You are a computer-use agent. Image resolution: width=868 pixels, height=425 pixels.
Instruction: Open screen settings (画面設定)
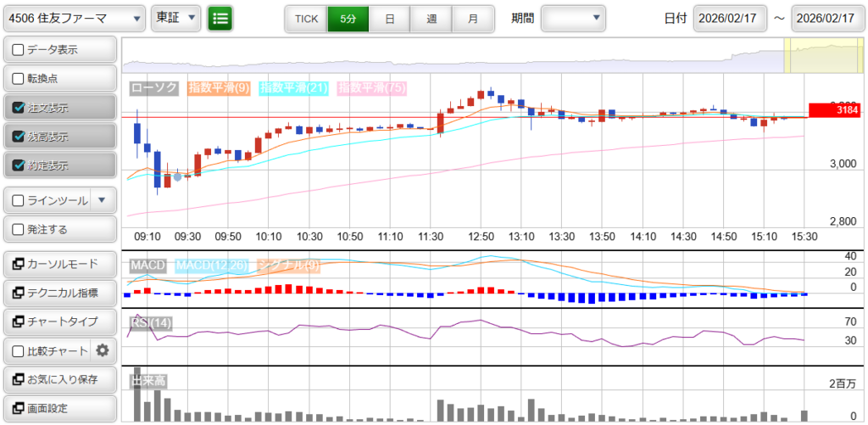tap(59, 408)
